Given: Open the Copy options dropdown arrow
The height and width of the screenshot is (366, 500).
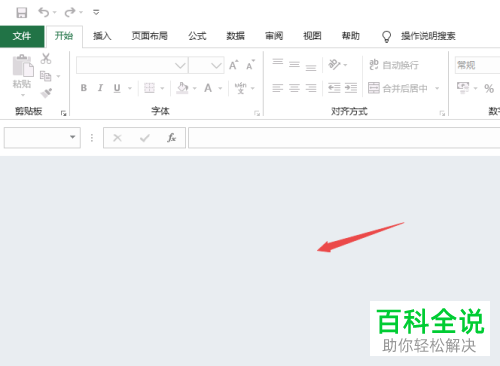Looking at the screenshot, I should coord(58,77).
